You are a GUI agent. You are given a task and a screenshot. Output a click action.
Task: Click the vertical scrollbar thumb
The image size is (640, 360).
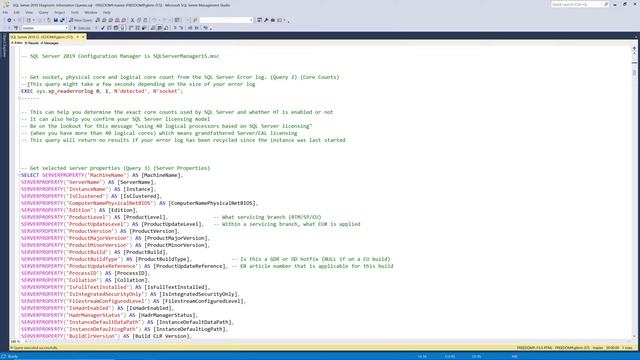634,73
